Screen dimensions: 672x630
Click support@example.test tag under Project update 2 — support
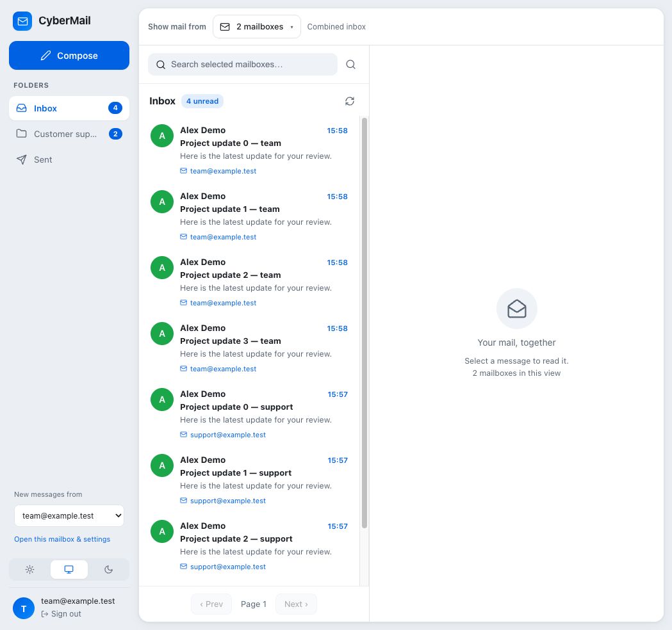pyautogui.click(x=223, y=567)
